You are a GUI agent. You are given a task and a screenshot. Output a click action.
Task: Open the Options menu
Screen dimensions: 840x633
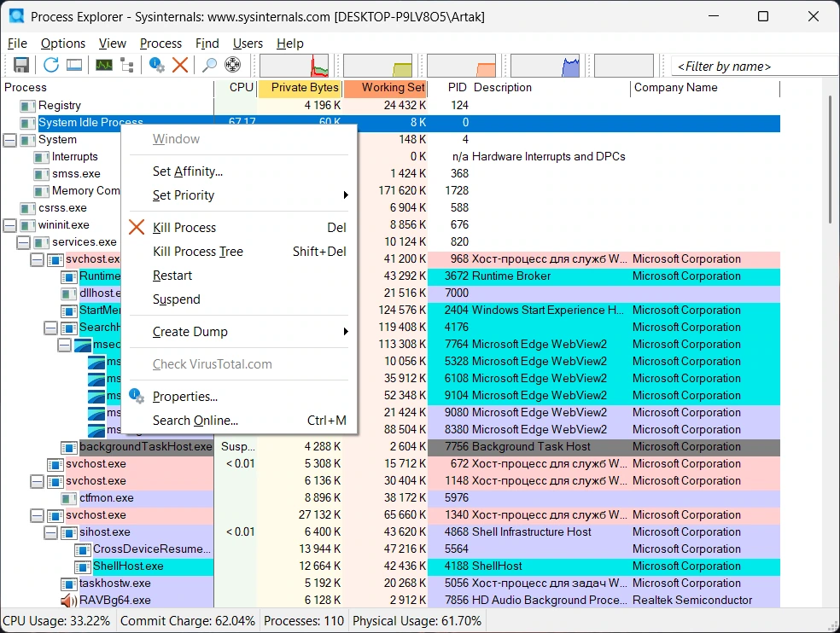(62, 44)
